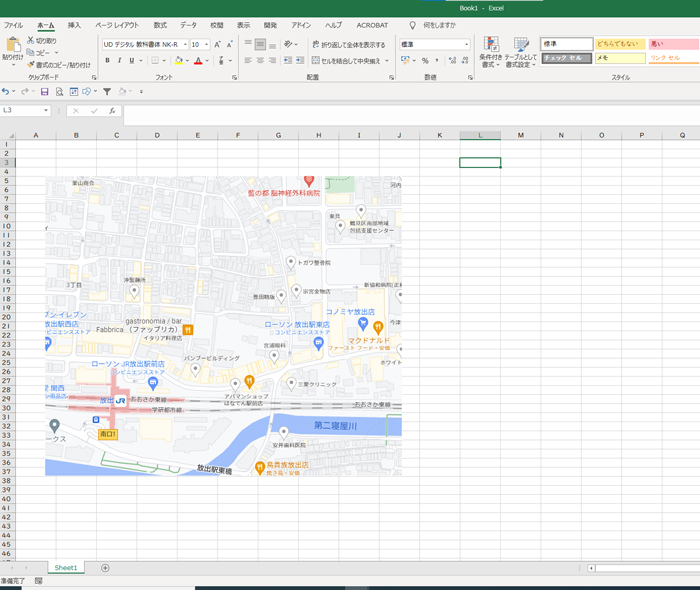Viewport: 700px width, 590px height.
Task: Switch to the ACROBAT tab
Action: click(x=372, y=25)
